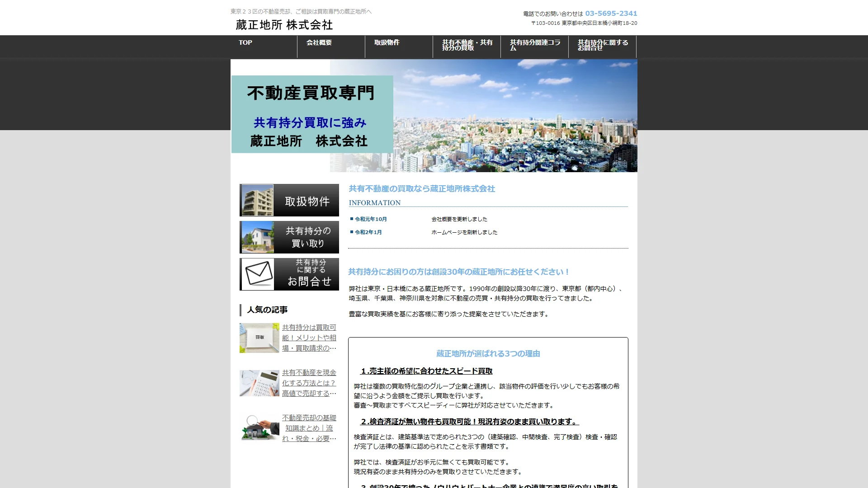Click thumbnail for 共有持分は買取可能 article
This screenshot has height=488, width=868.
(259, 338)
